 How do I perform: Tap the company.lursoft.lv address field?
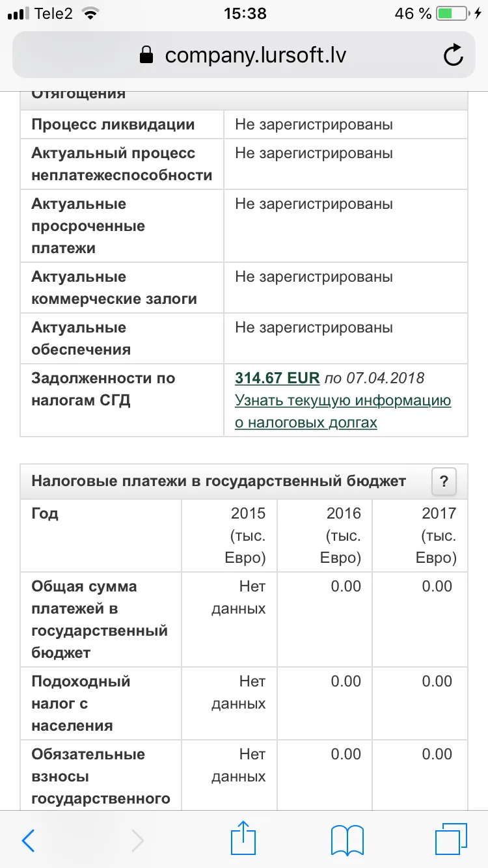click(244, 55)
